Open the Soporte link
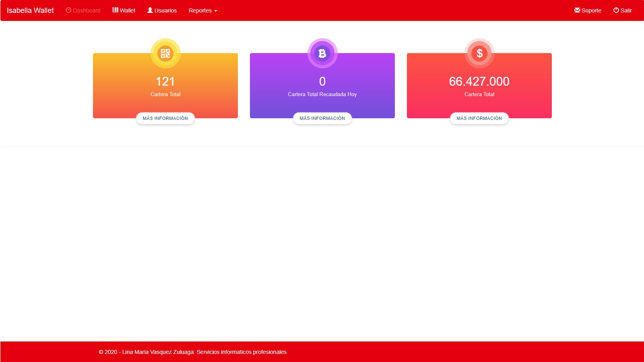The image size is (644, 362). coord(591,10)
